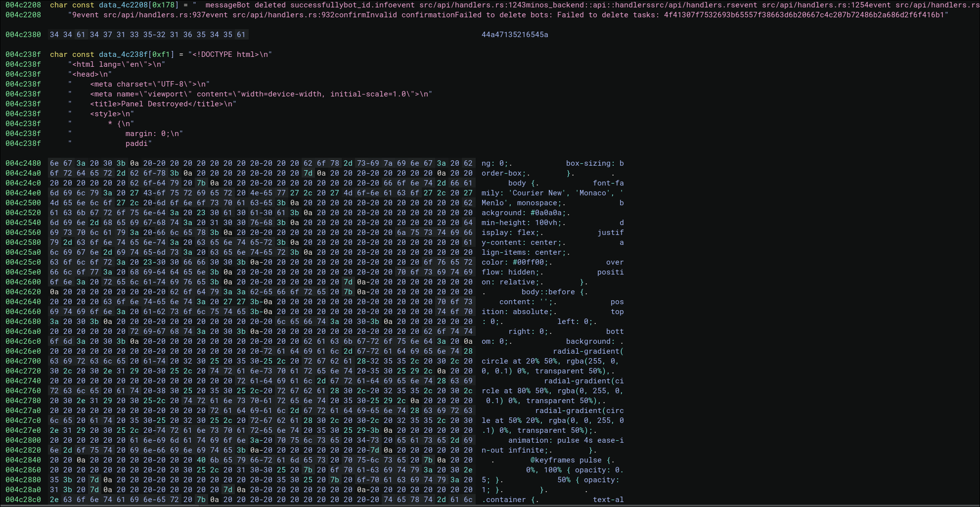Viewport: 980px width, 507px height.
Task: Click the meta viewport string line
Action: coord(250,94)
